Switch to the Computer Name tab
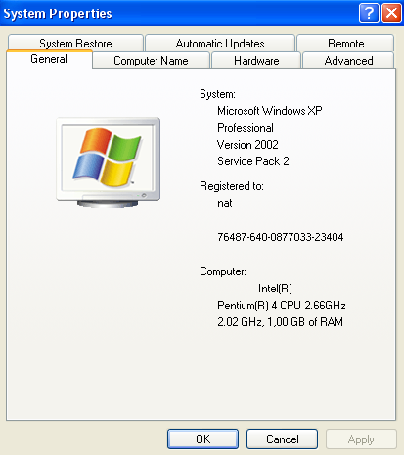 point(151,61)
